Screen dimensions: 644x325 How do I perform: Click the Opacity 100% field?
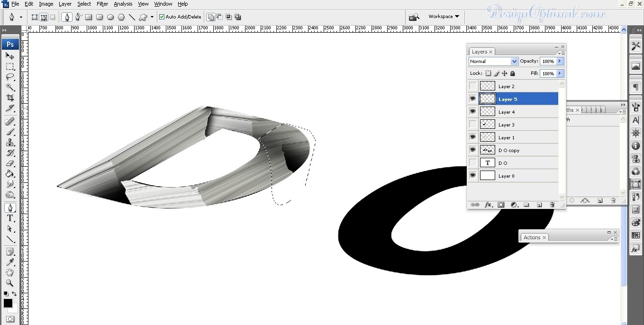coord(548,61)
